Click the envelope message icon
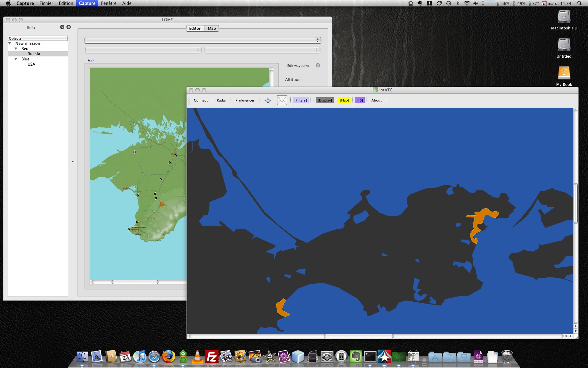The width and height of the screenshot is (588, 368). [282, 100]
